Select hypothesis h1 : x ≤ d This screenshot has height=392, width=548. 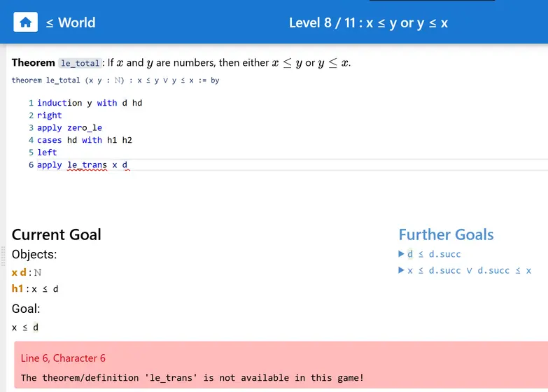click(35, 288)
